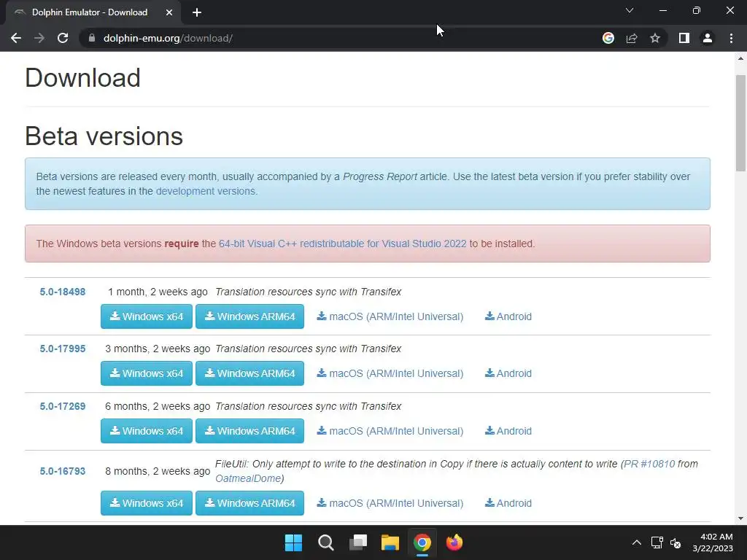Screen dimensions: 747x560
Task: Download macOS universal build for 5.0-17269
Action: point(390,431)
